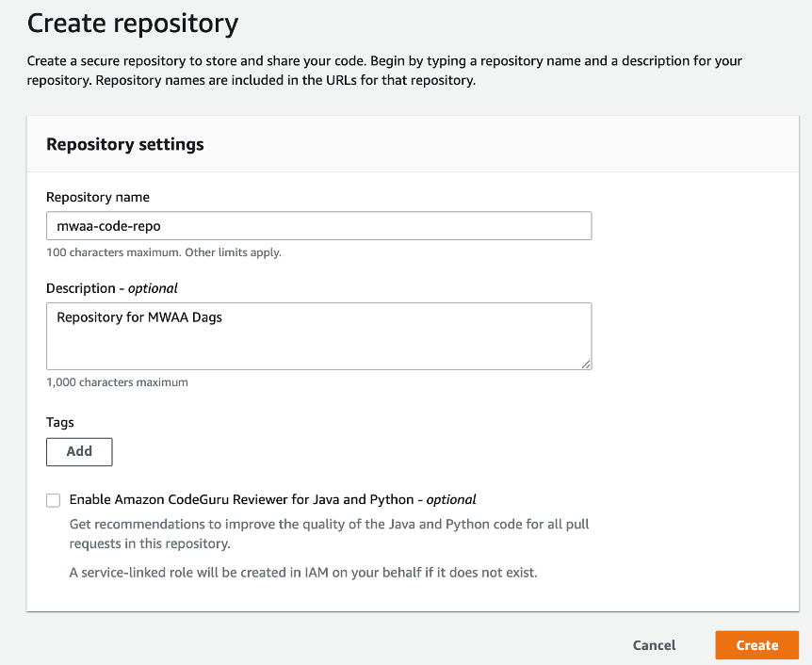Click Create to create the repository
This screenshot has height=665, width=812.
point(756,645)
